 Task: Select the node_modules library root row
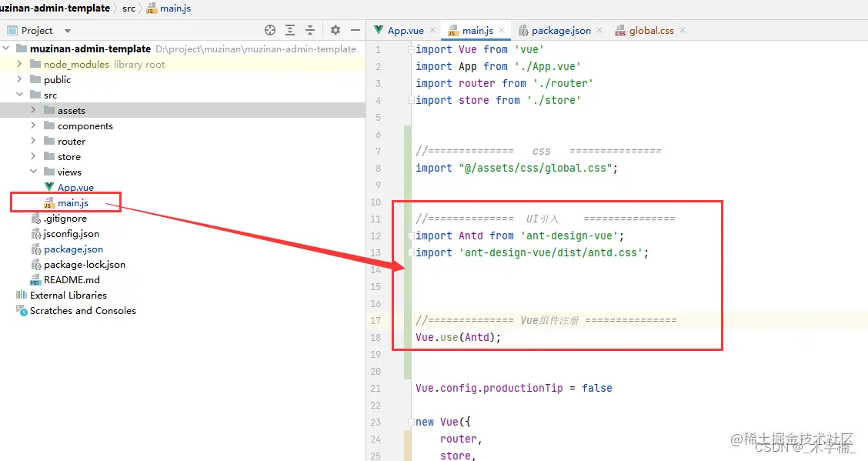point(182,64)
